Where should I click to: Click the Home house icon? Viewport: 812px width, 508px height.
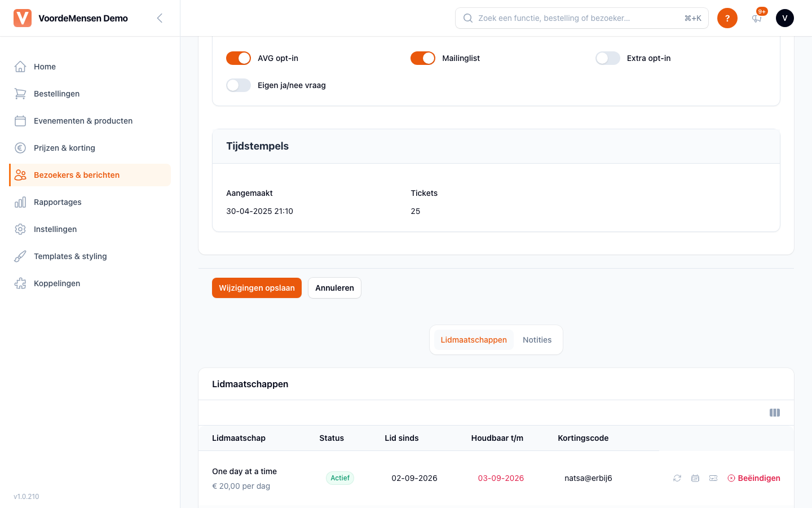point(20,67)
